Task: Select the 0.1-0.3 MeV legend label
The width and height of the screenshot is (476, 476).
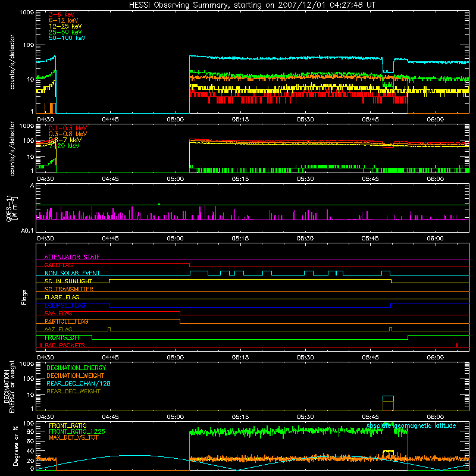Action: 68,128
